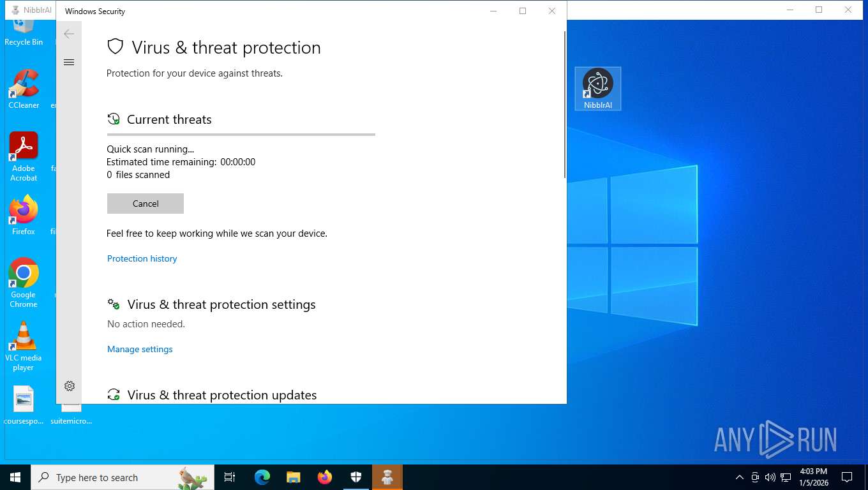Open the notification center icon
The image size is (868, 490).
tap(847, 477)
